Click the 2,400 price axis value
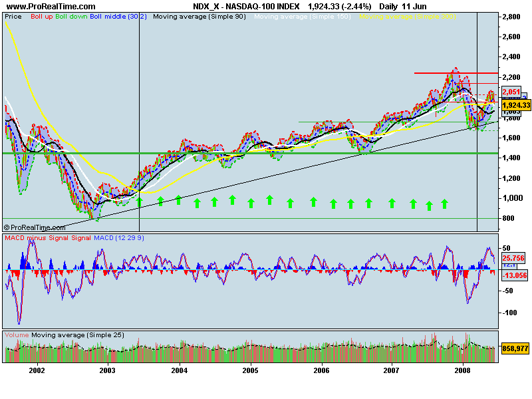This screenshot has height=399, width=532. click(x=511, y=57)
